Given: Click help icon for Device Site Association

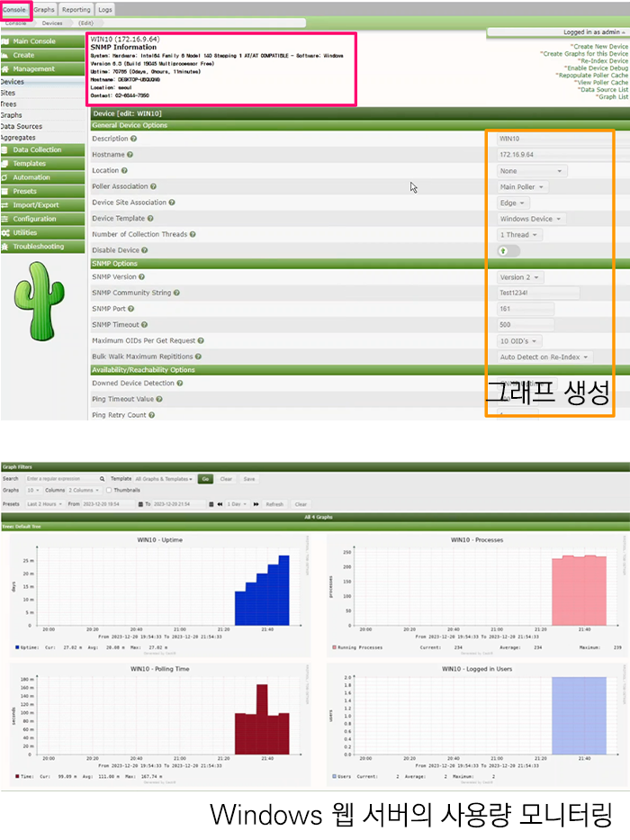Looking at the screenshot, I should pyautogui.click(x=172, y=203).
